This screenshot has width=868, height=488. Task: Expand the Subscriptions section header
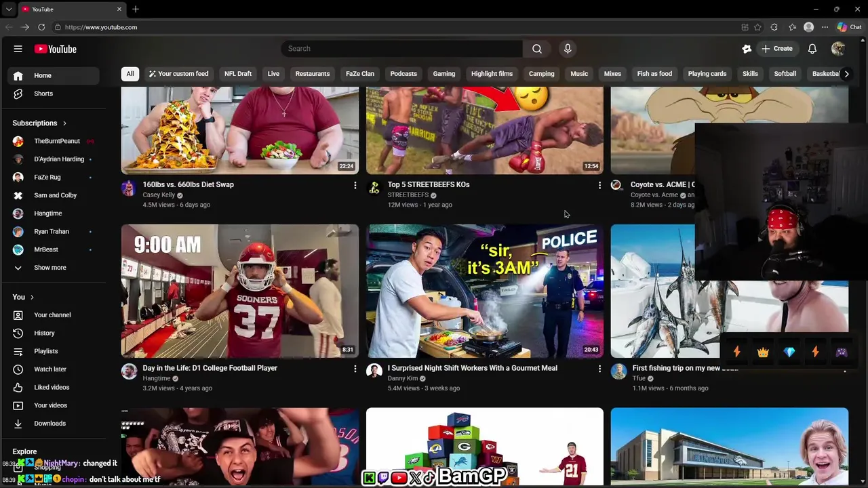(39, 123)
